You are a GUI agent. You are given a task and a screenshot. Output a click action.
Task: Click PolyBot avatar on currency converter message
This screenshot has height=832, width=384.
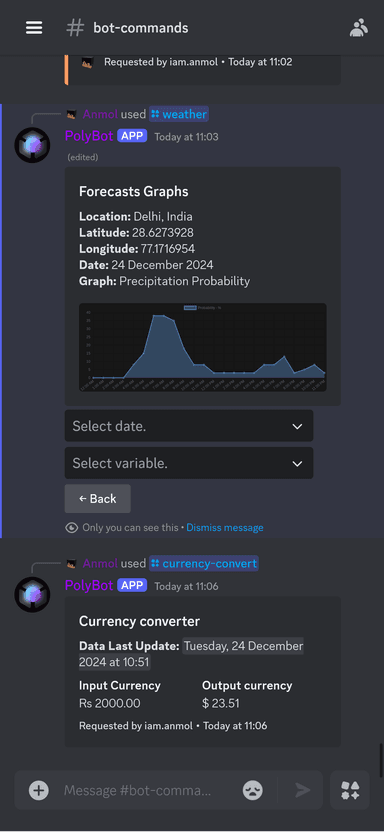click(x=32, y=595)
